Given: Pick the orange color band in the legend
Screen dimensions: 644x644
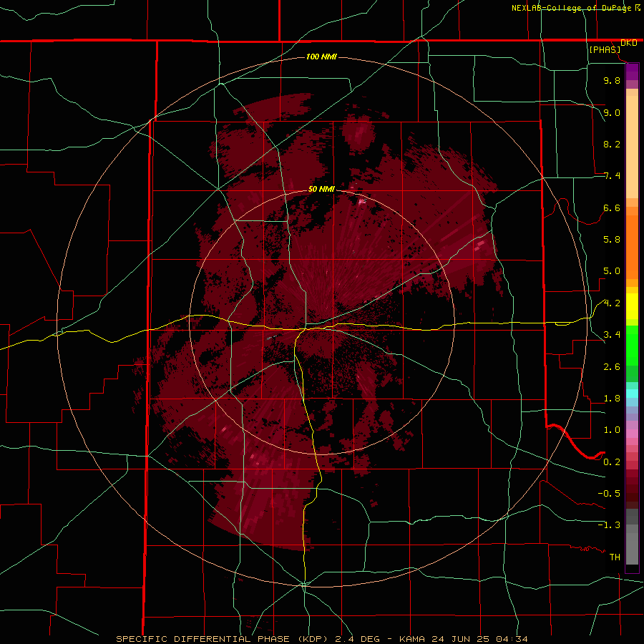Looking at the screenshot, I should pos(632,247).
